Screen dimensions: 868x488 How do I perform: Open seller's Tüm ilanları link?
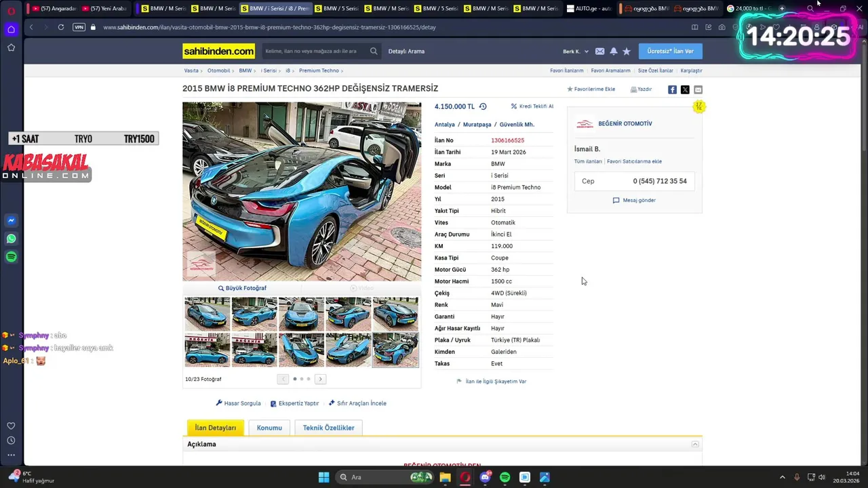[x=588, y=161]
